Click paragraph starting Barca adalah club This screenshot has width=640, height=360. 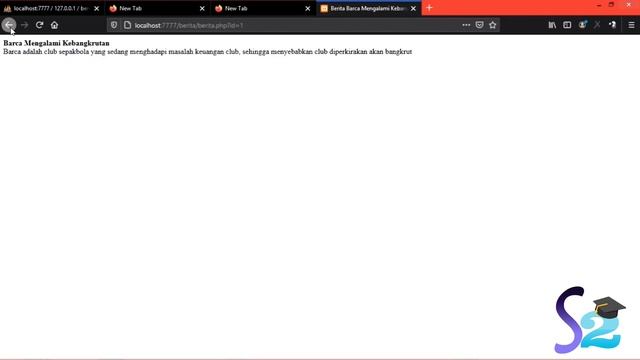tap(207, 52)
